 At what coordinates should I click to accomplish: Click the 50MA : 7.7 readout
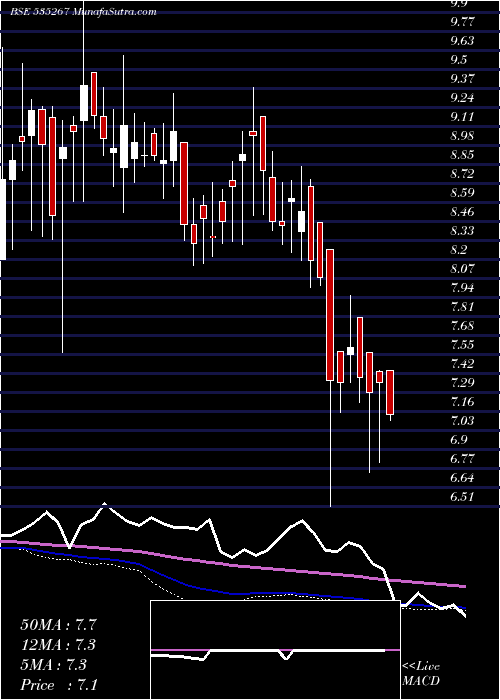[x=58, y=625]
